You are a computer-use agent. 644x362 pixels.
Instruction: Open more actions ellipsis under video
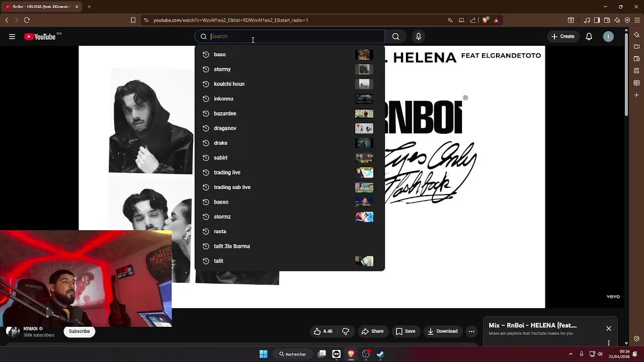(x=471, y=331)
